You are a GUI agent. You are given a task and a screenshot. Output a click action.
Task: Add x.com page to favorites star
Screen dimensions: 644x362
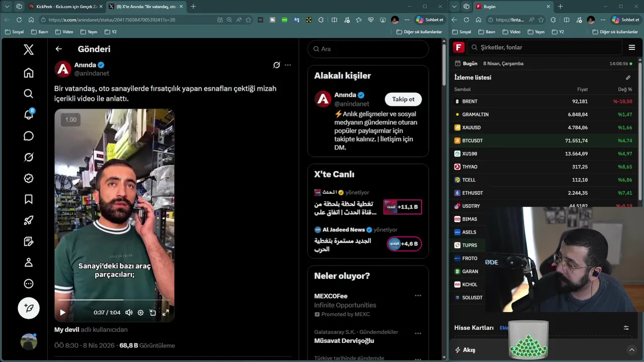click(249, 20)
